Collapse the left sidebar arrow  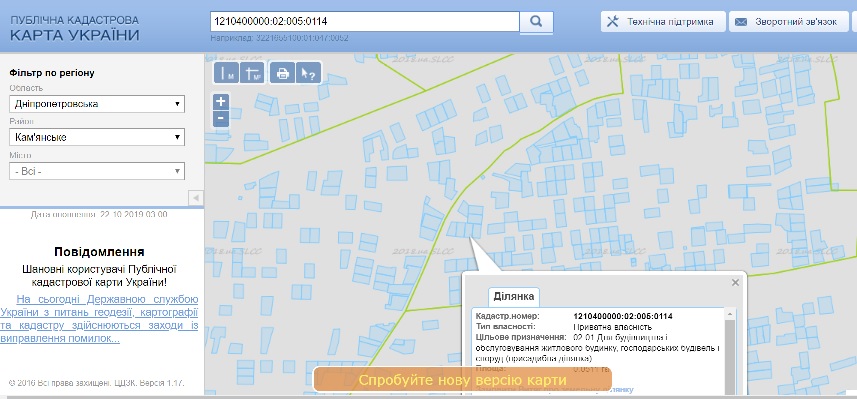196,198
